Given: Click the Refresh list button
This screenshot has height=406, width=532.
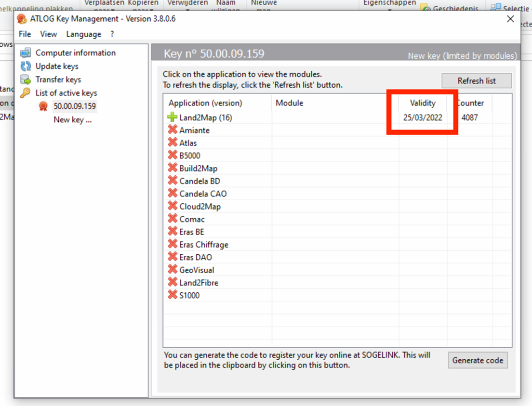Looking at the screenshot, I should pyautogui.click(x=477, y=81).
